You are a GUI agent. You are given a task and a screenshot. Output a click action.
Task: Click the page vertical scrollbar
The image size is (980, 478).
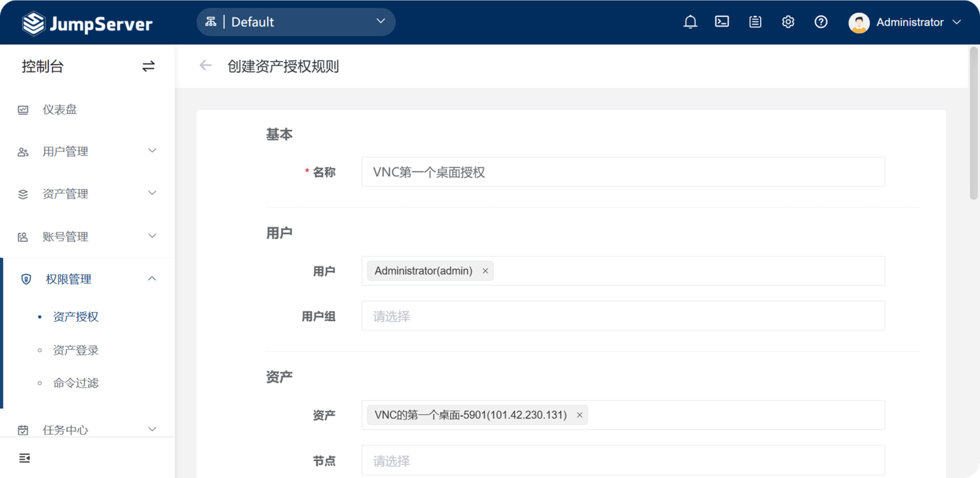pyautogui.click(x=974, y=123)
